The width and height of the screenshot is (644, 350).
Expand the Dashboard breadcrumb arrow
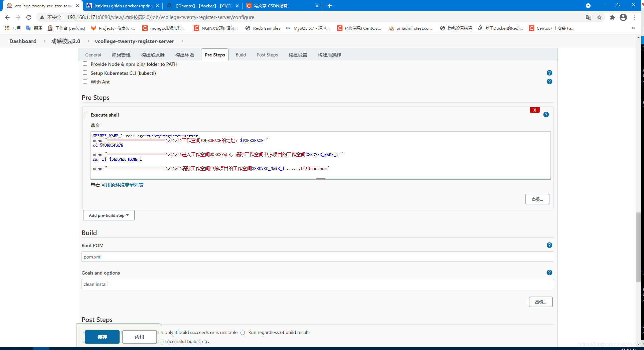45,41
